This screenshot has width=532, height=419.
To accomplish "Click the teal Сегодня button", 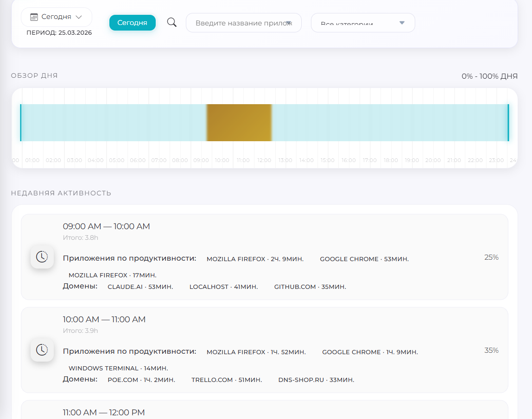I will click(x=133, y=23).
